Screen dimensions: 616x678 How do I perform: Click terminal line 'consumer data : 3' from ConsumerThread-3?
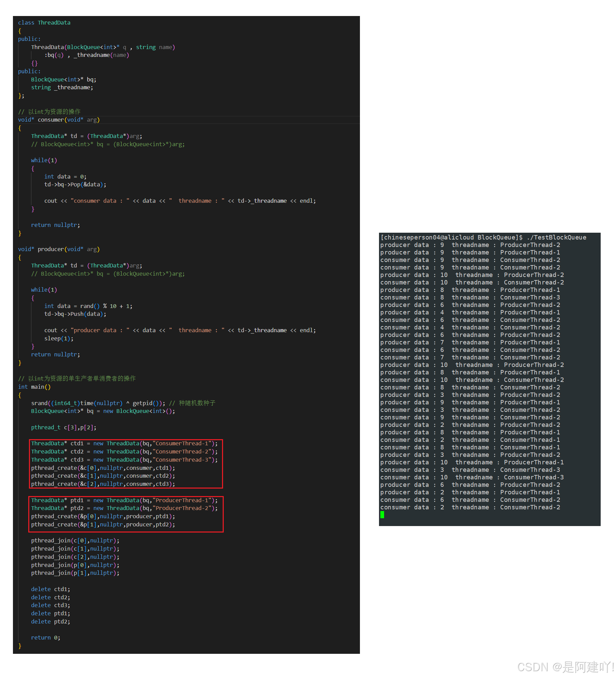click(470, 469)
